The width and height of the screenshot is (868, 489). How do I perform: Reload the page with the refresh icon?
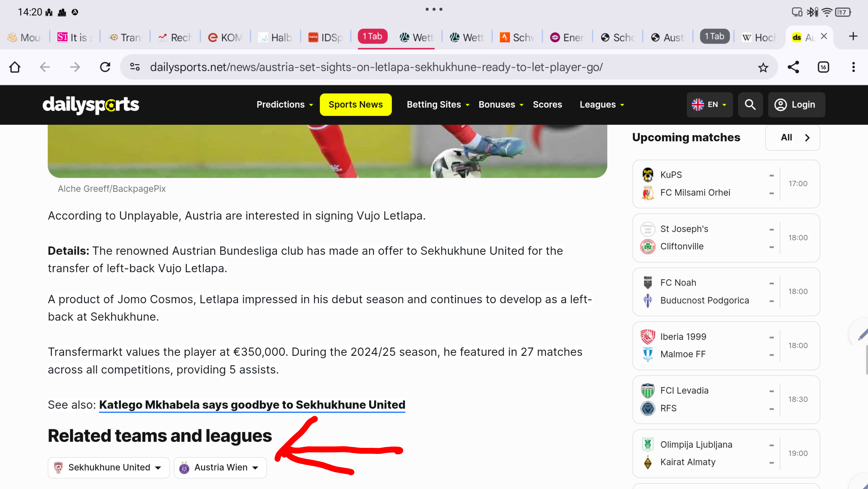(x=105, y=67)
